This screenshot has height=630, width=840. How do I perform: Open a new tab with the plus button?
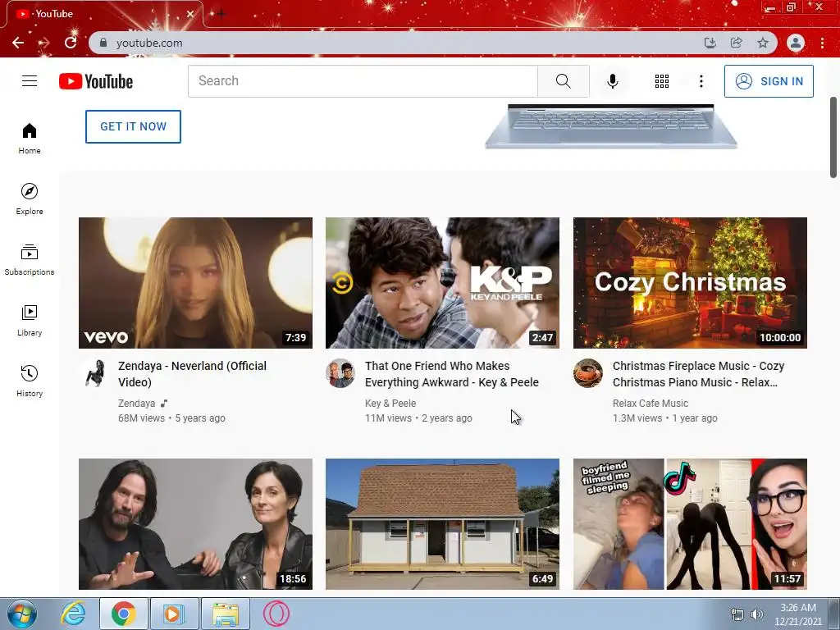point(221,14)
